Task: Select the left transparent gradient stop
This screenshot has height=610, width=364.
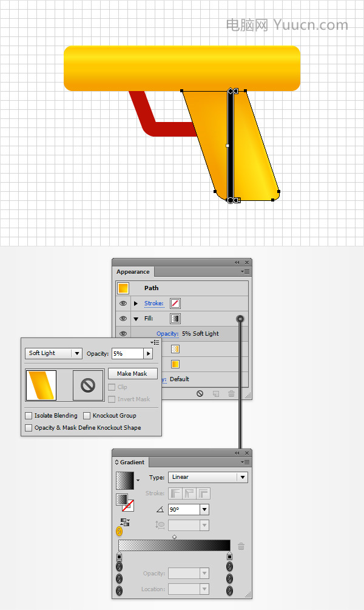Action: point(120,556)
